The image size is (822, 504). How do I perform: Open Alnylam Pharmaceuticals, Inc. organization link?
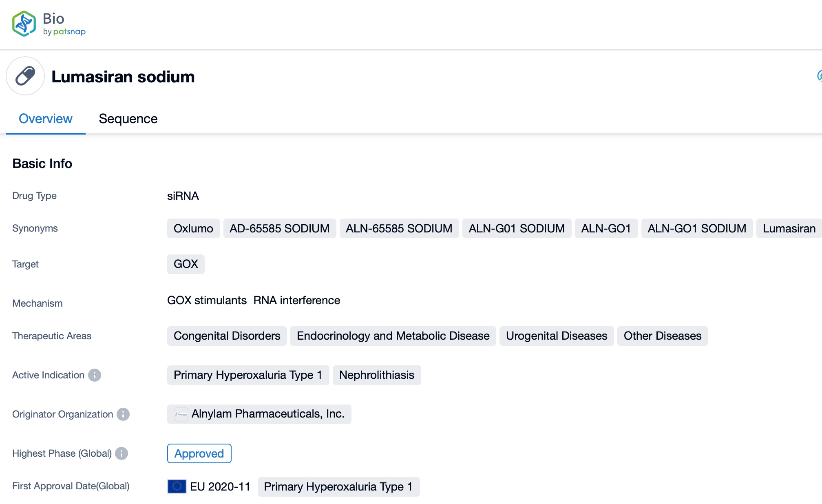click(x=267, y=414)
